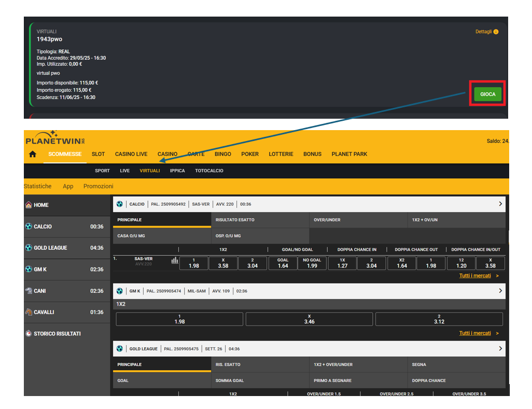Open the Dettagli info icon
Image resolution: width=532 pixels, height=409 pixels.
pos(496,32)
